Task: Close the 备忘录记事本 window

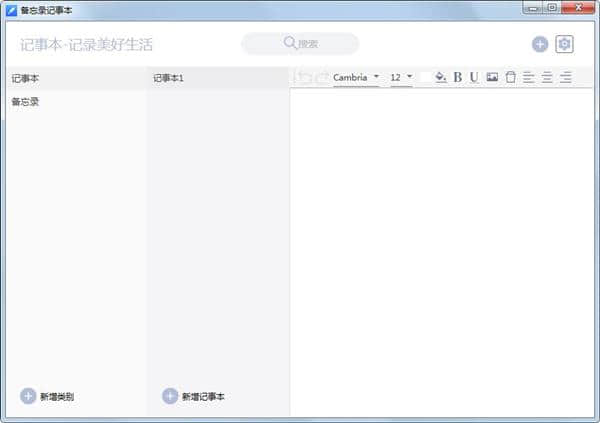Action: click(x=578, y=8)
